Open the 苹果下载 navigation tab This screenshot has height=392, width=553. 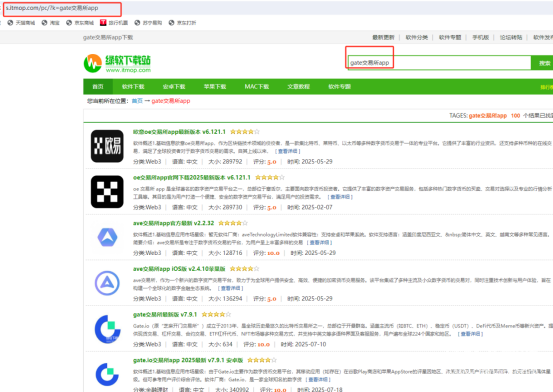215,86
